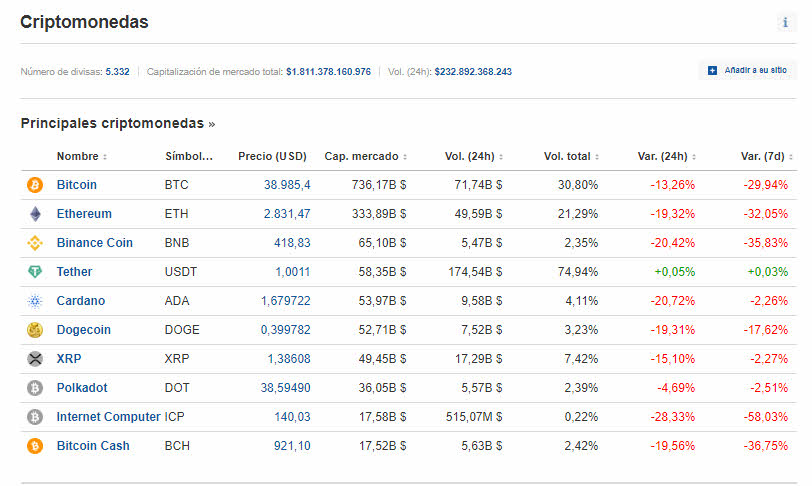This screenshot has width=812, height=486.
Task: Click the Polkadot logo icon
Action: (35, 388)
